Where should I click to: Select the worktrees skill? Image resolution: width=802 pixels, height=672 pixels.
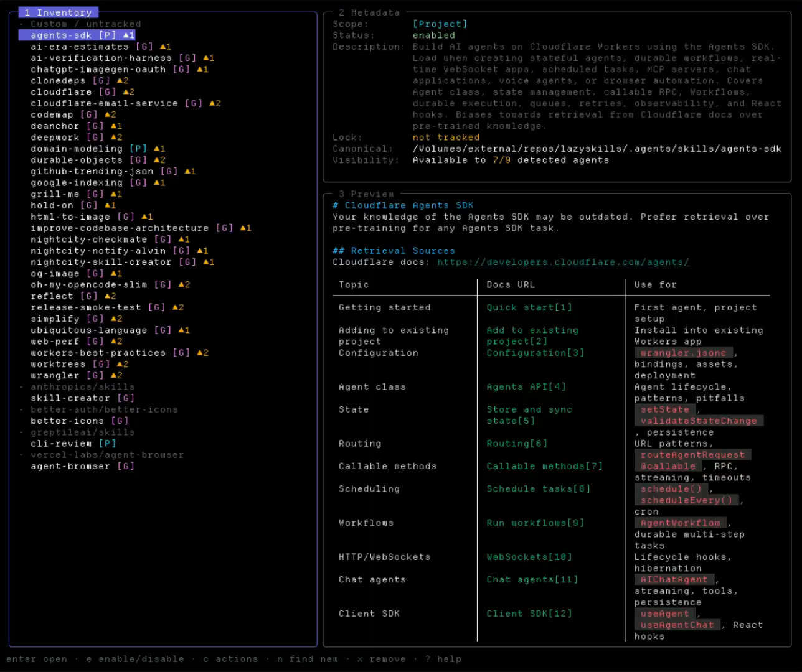point(80,364)
